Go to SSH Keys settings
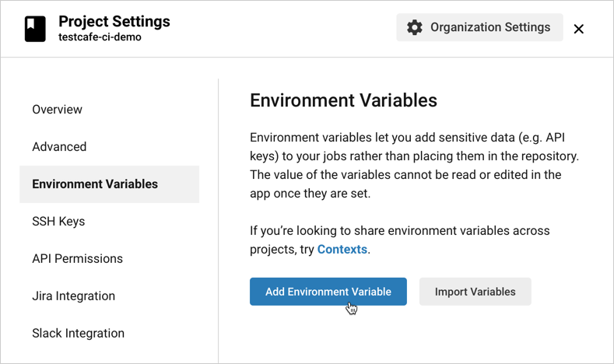The image size is (614, 364). coord(58,222)
